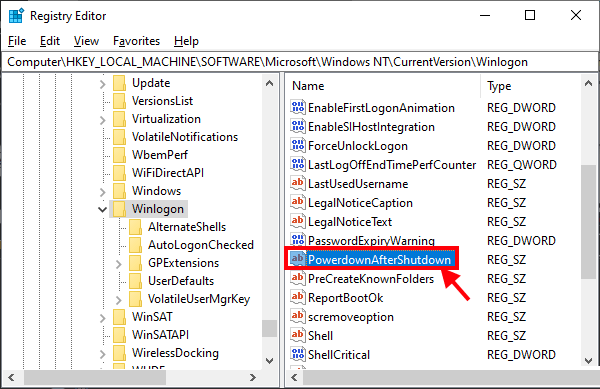Expand the GPExtensions subkey
The width and height of the screenshot is (600, 389).
coord(118,264)
